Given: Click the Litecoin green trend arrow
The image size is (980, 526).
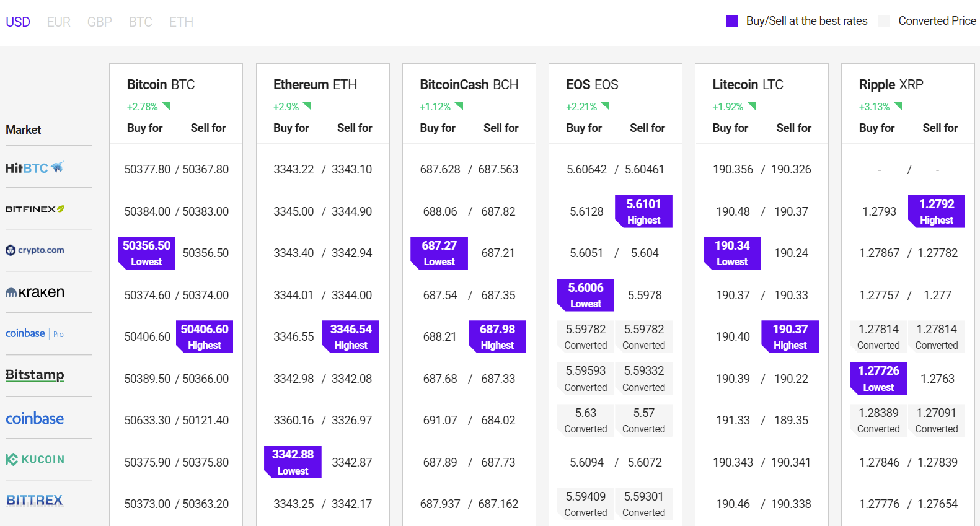Looking at the screenshot, I should (752, 107).
